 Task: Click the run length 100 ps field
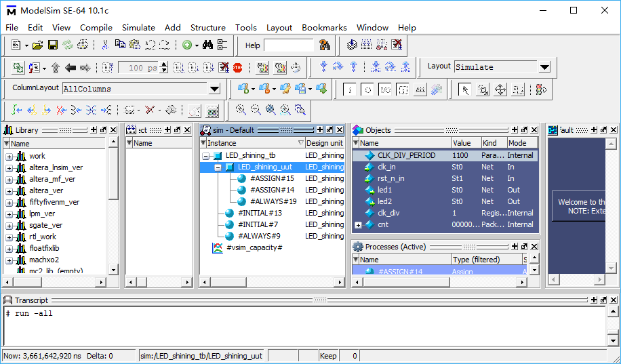(x=138, y=68)
